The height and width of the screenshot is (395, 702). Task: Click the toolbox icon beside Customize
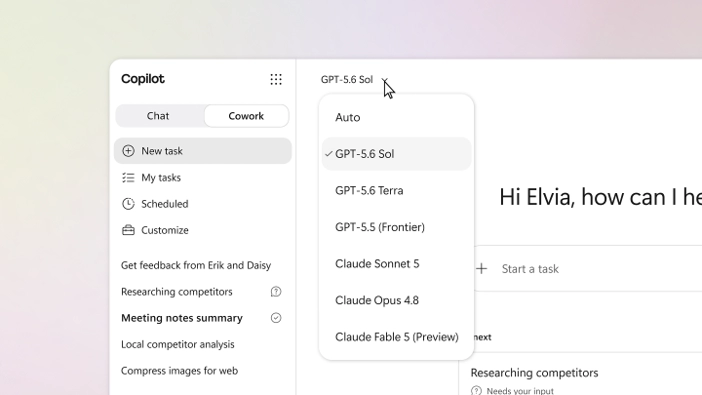pyautogui.click(x=128, y=230)
